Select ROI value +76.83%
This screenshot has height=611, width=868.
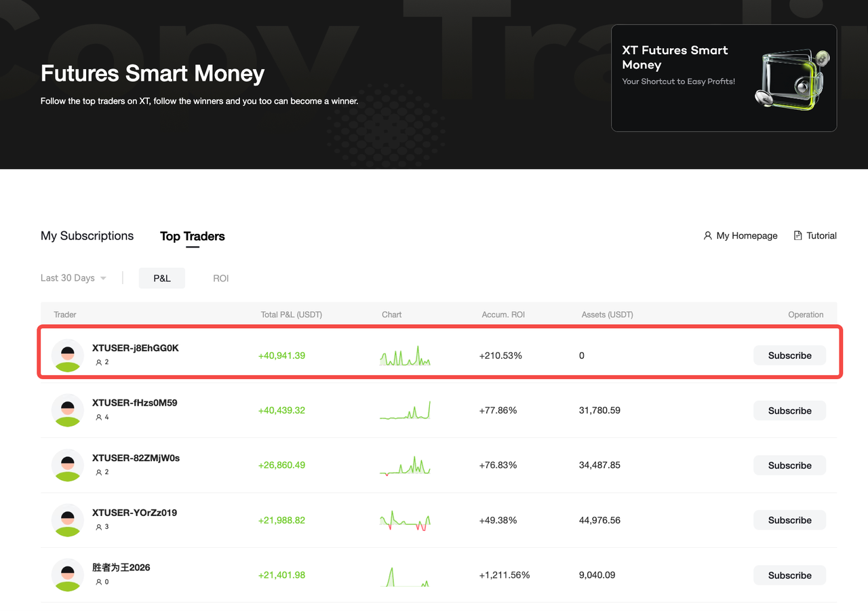498,465
